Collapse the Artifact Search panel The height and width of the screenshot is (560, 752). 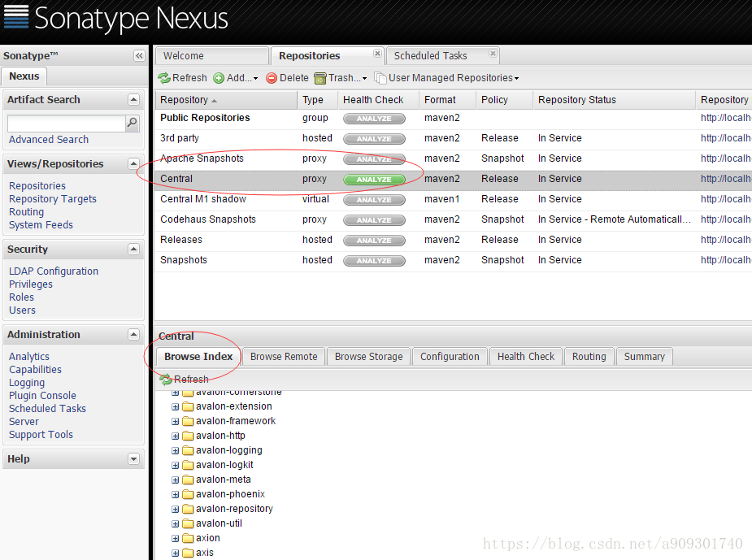133,99
